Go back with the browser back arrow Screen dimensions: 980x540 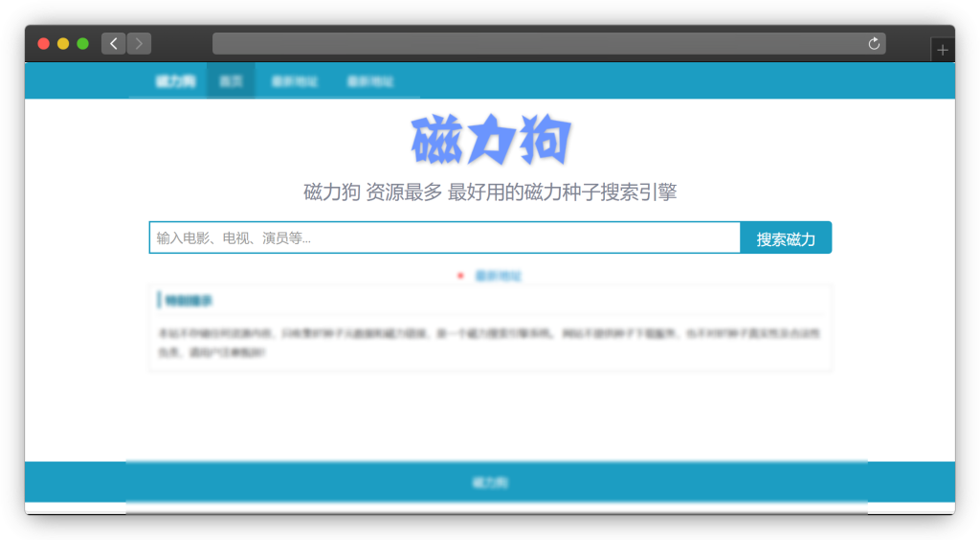tap(114, 44)
